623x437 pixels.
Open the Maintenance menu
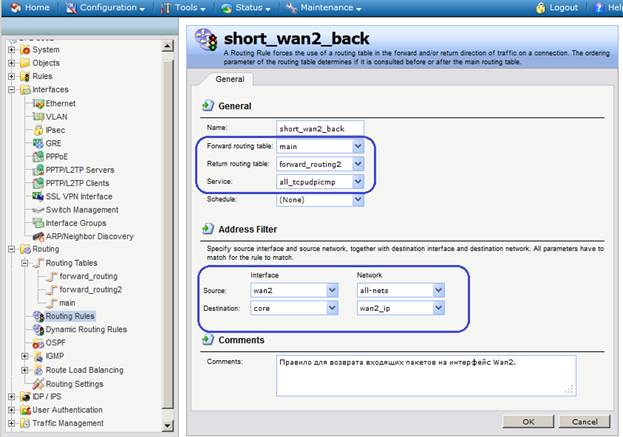tap(324, 8)
